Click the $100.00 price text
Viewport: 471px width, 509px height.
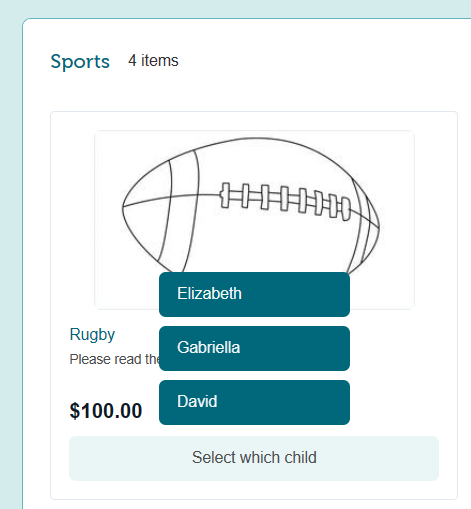click(x=106, y=411)
